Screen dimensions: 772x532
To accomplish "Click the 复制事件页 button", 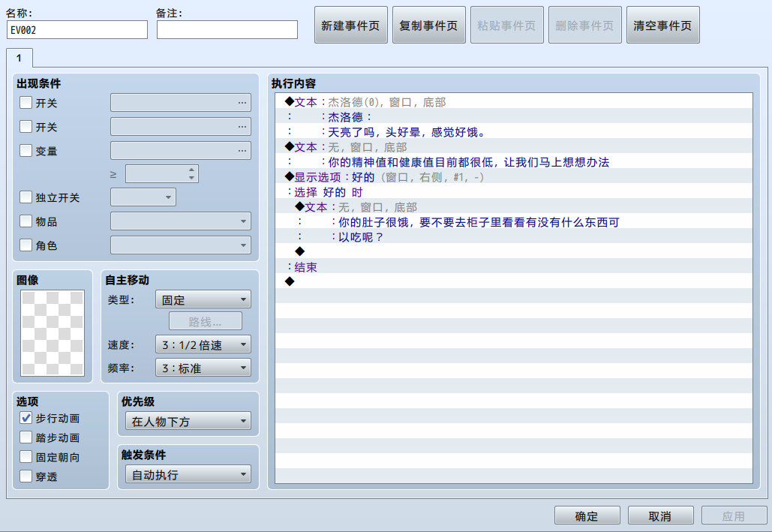I will [x=429, y=25].
